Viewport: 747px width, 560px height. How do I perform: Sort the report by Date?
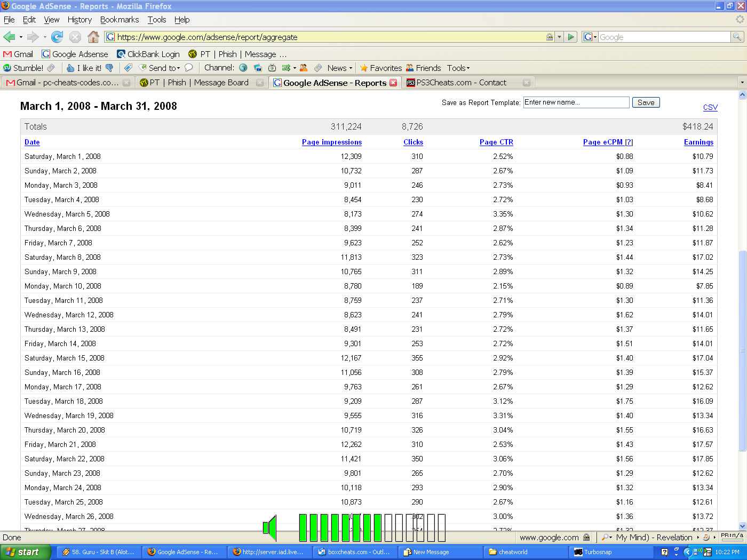[32, 142]
